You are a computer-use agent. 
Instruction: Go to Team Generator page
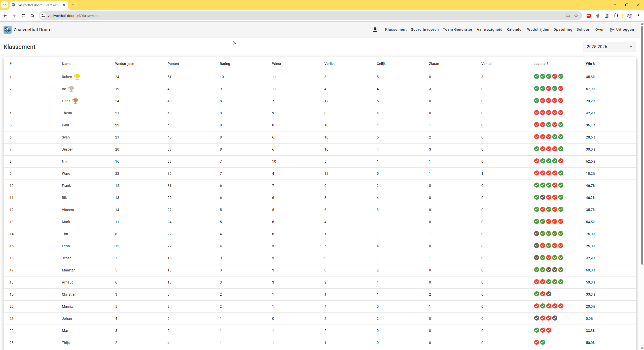click(457, 29)
